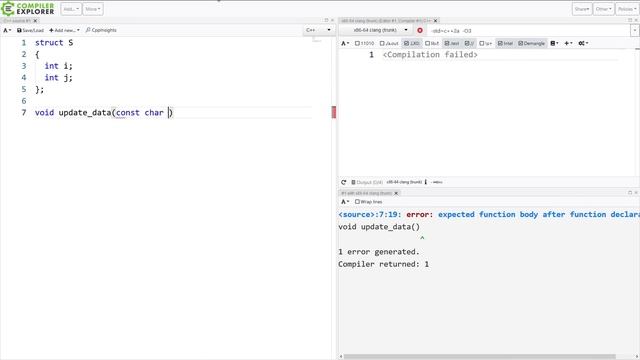Image resolution: width=640 pixels, height=360 pixels.
Task: Click the compiler options input field
Action: [x=529, y=31]
